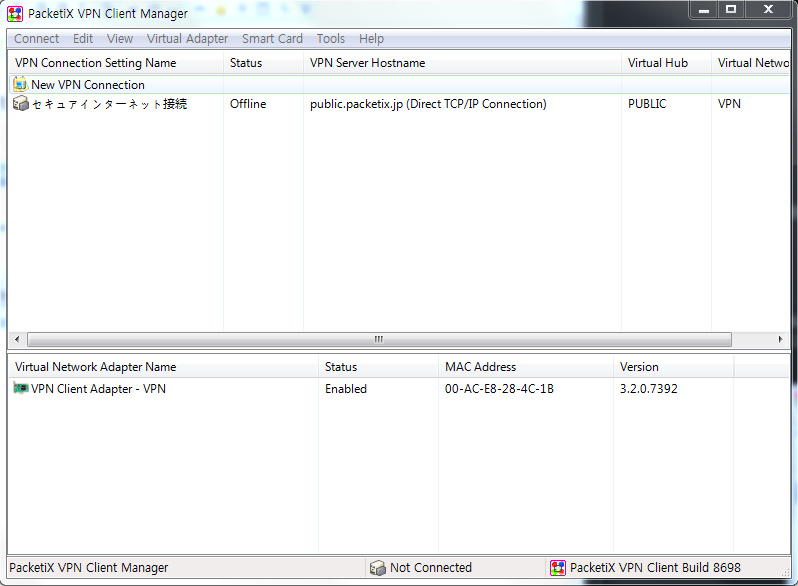Image resolution: width=798 pixels, height=586 pixels.
Task: Click public.packetix.jp hostname cell
Action: [x=428, y=104]
